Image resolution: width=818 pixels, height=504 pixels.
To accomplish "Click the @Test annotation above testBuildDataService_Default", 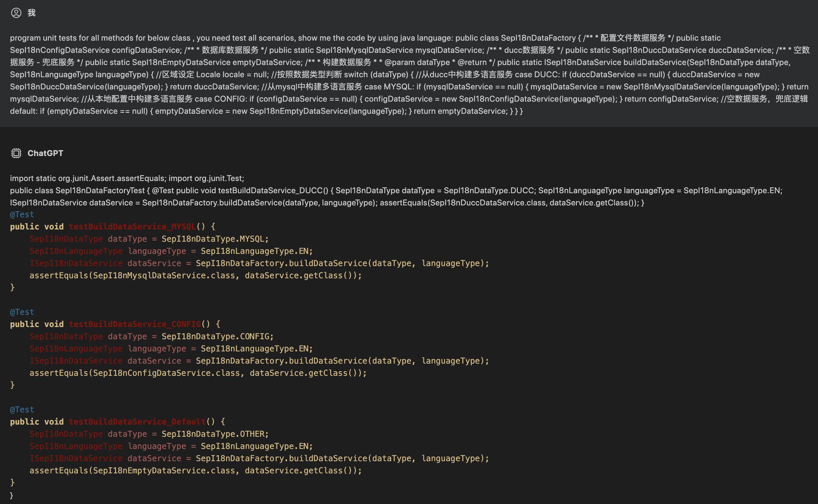I will click(x=22, y=410).
